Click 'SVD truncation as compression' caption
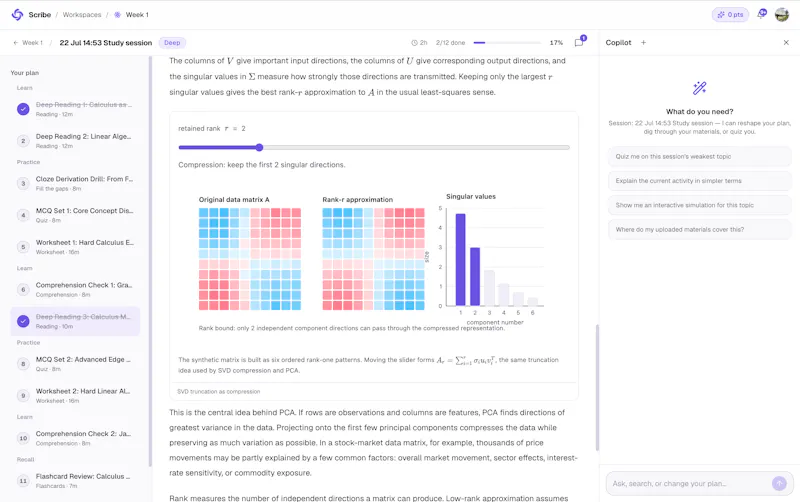 (218, 392)
